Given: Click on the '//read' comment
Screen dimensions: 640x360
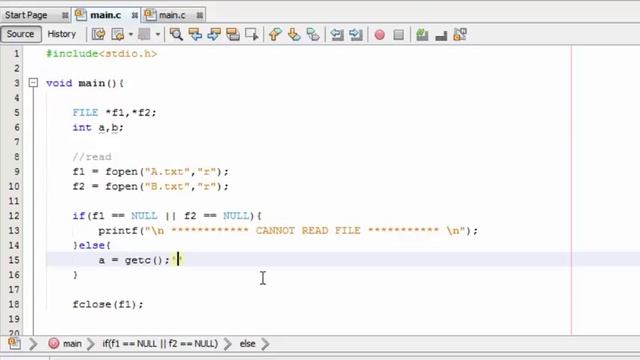Looking at the screenshot, I should click(92, 157).
